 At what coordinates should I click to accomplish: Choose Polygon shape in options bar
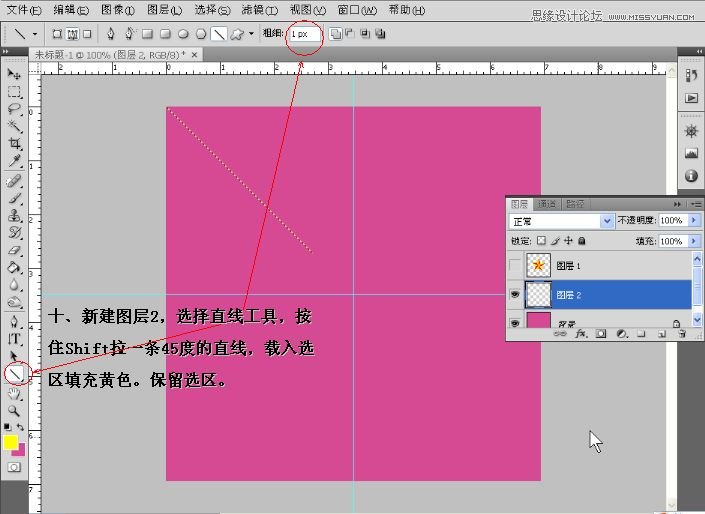coord(201,34)
